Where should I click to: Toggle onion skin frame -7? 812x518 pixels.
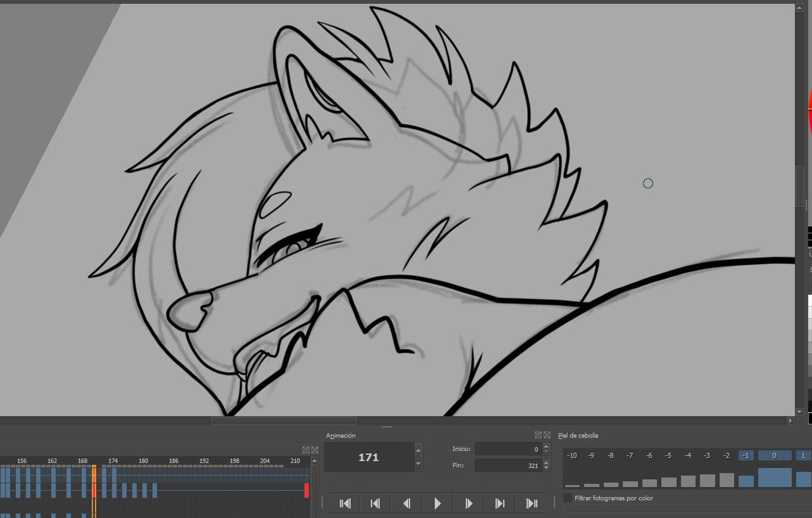click(x=631, y=456)
